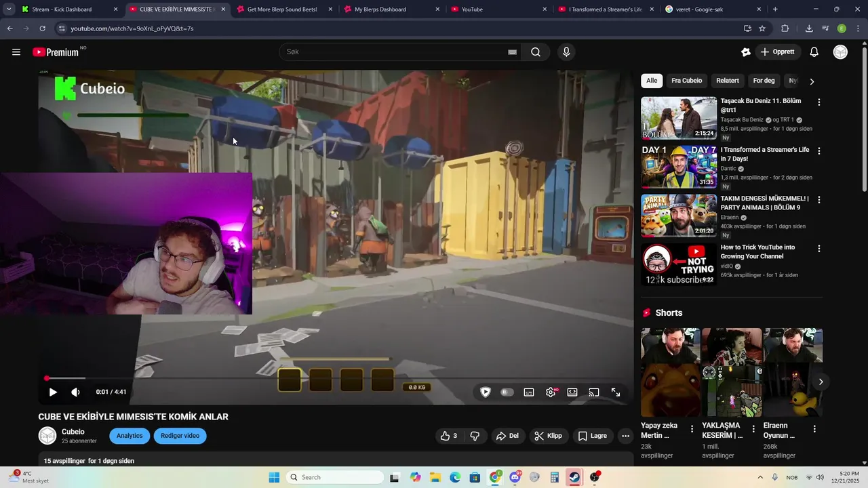Show more filter chips with the arrow

tap(812, 81)
